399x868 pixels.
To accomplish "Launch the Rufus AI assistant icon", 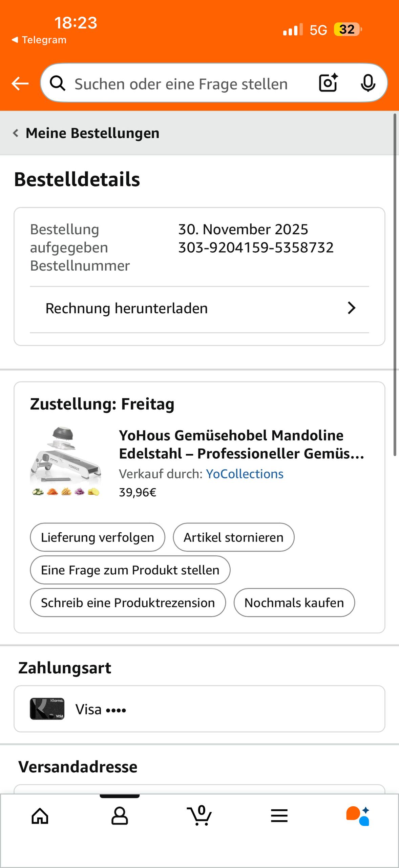I will [x=358, y=815].
